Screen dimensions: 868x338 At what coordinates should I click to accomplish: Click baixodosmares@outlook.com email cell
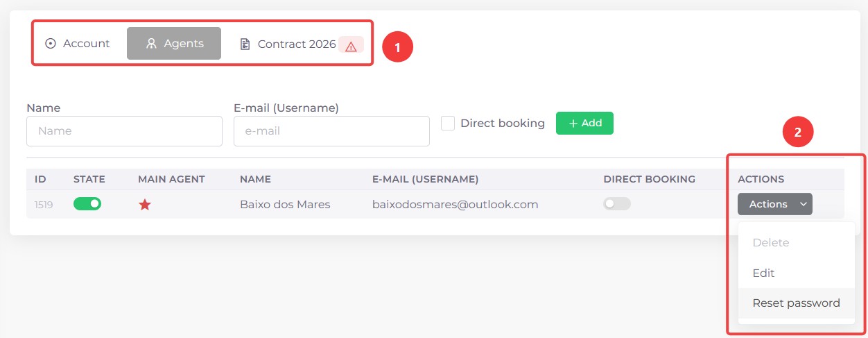pyautogui.click(x=455, y=205)
